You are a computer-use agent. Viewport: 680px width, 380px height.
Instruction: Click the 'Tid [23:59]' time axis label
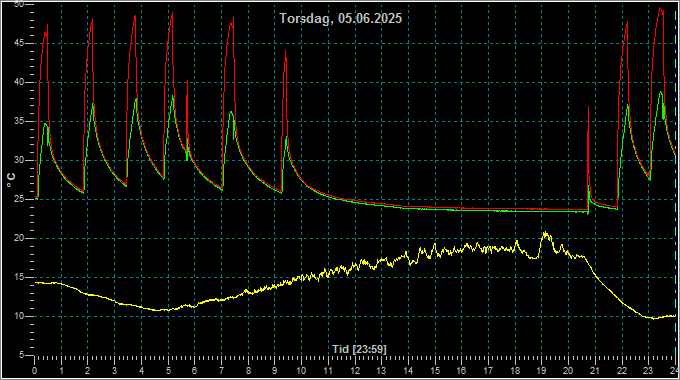(x=359, y=349)
